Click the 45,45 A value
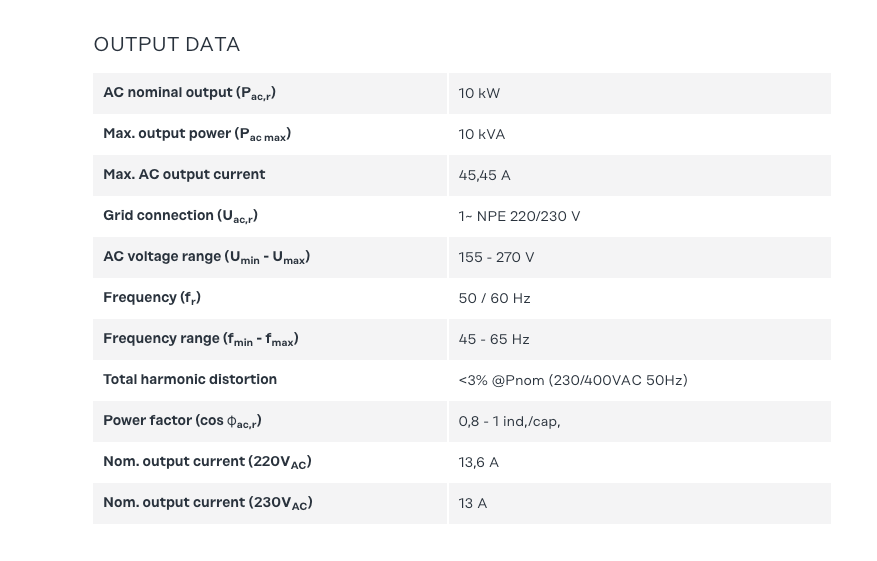Screen dimensions: 877x561 (x=485, y=175)
